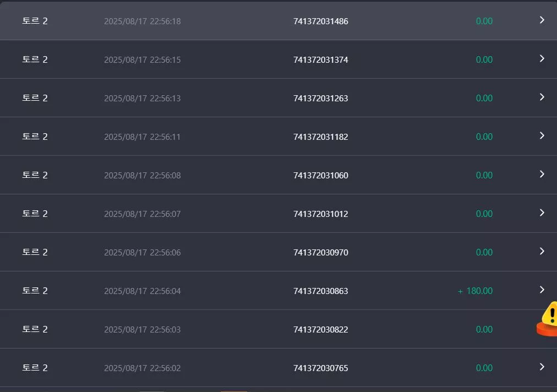The image size is (557, 392).
Task: Select timestamp 2025/08/17 22:56:02
Action: [142, 368]
